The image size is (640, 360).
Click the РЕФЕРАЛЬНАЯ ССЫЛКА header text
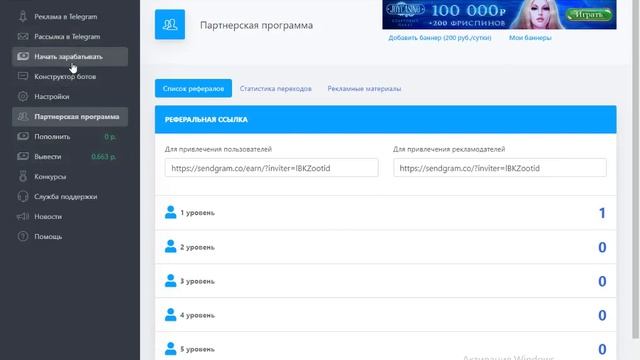click(x=206, y=120)
